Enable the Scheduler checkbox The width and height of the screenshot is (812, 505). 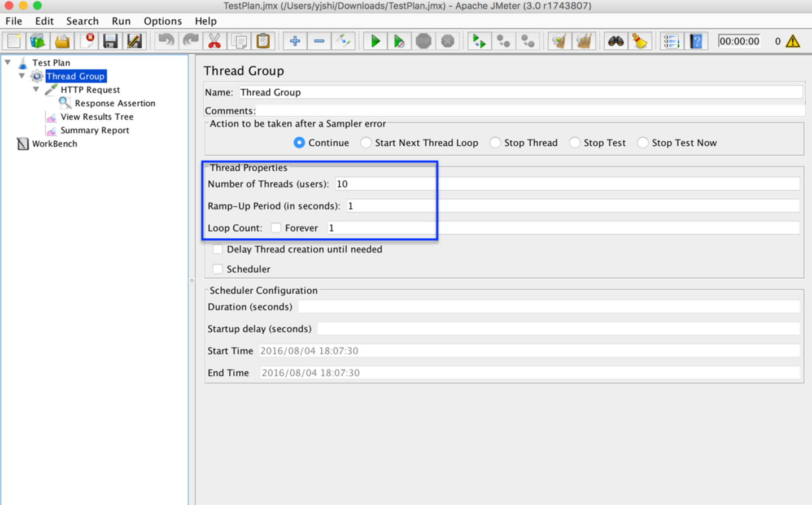pyautogui.click(x=217, y=269)
